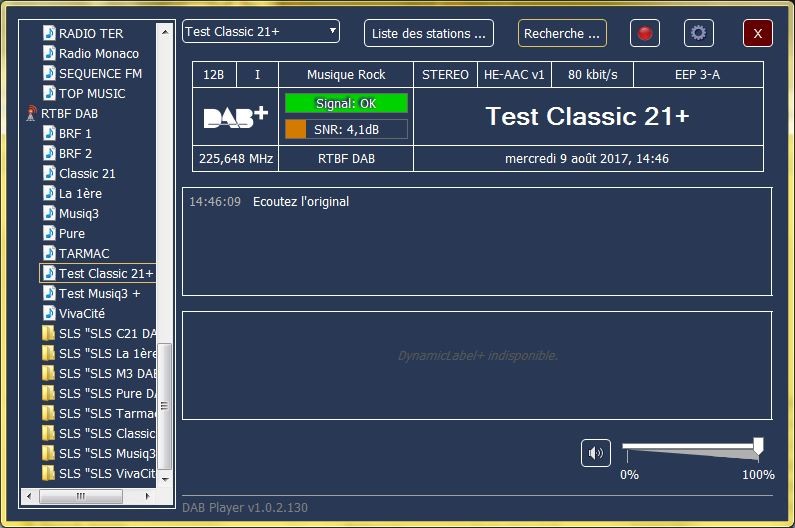
Task: Open the SLS Tarmac folder
Action: coord(99,413)
